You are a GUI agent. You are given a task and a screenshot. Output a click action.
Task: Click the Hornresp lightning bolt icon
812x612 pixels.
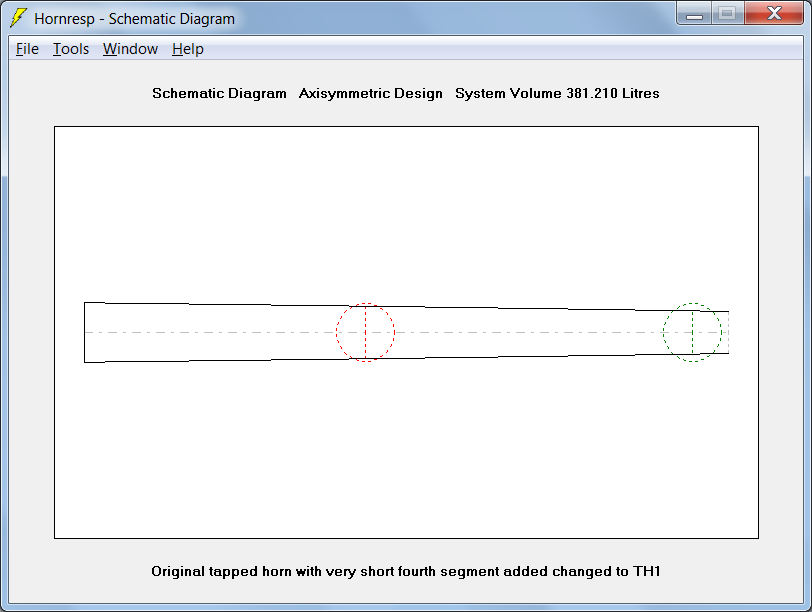coord(19,18)
